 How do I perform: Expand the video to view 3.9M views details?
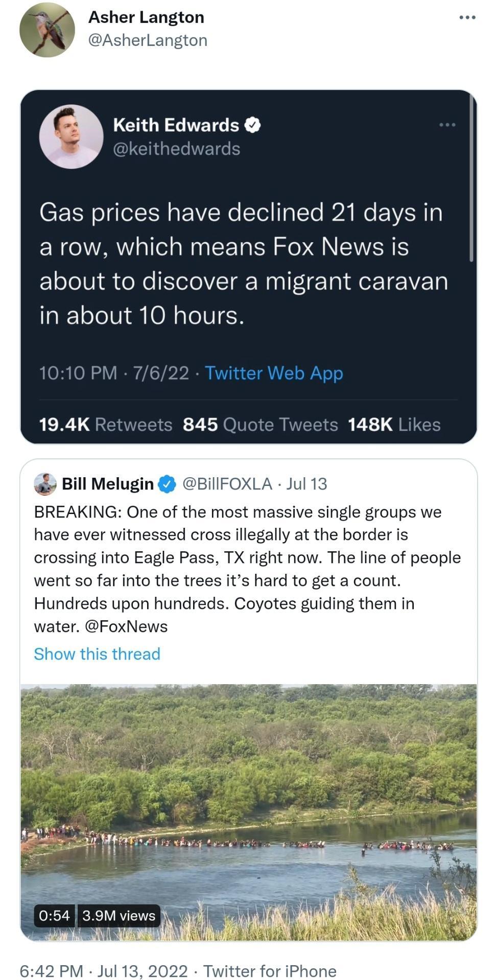coord(118,916)
